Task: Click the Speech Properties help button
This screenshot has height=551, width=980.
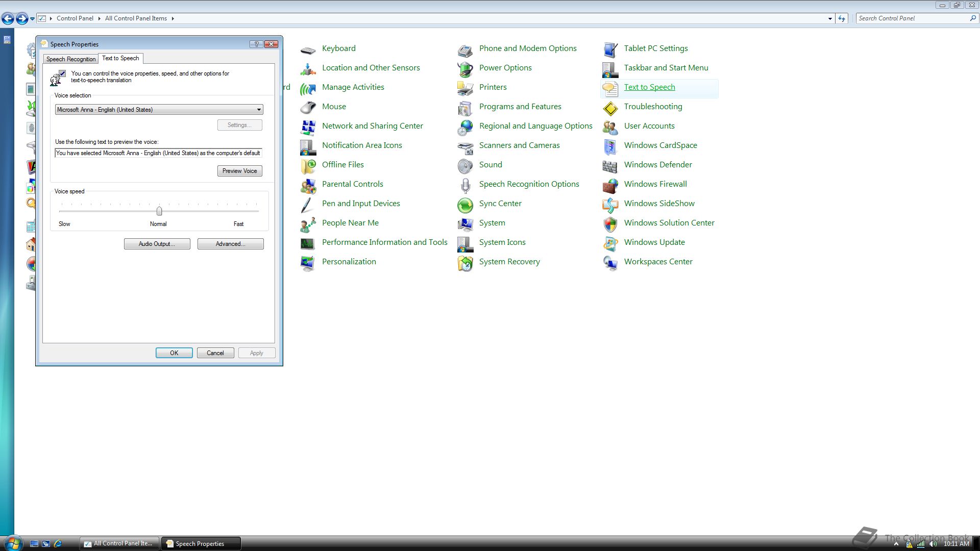Action: (256, 44)
